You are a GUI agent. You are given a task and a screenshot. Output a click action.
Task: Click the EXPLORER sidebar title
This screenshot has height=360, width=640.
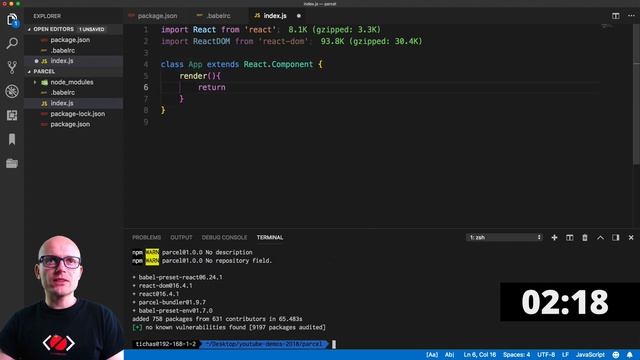pos(47,16)
